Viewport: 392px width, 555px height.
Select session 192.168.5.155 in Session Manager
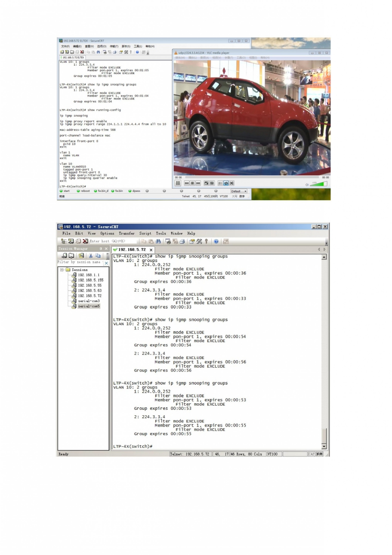[x=90, y=280]
